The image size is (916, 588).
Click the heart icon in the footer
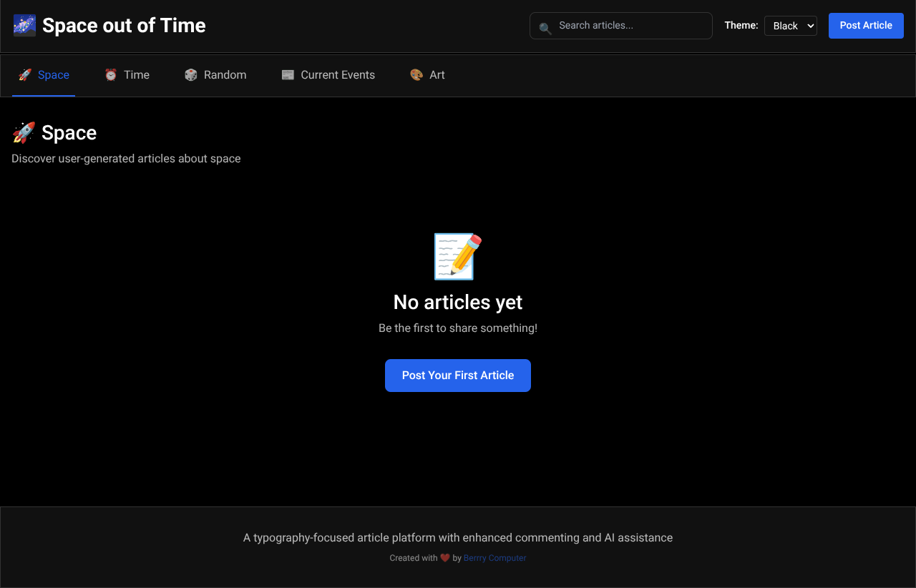point(444,558)
